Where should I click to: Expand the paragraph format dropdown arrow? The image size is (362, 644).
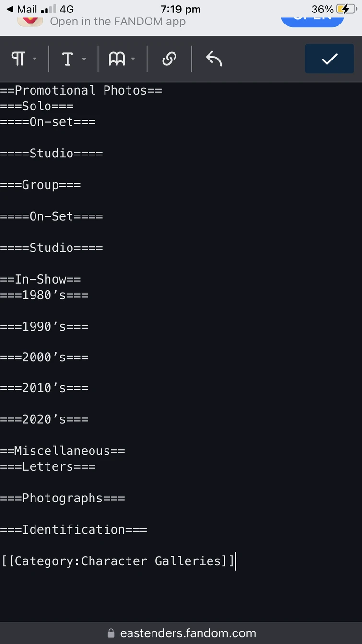click(x=35, y=59)
